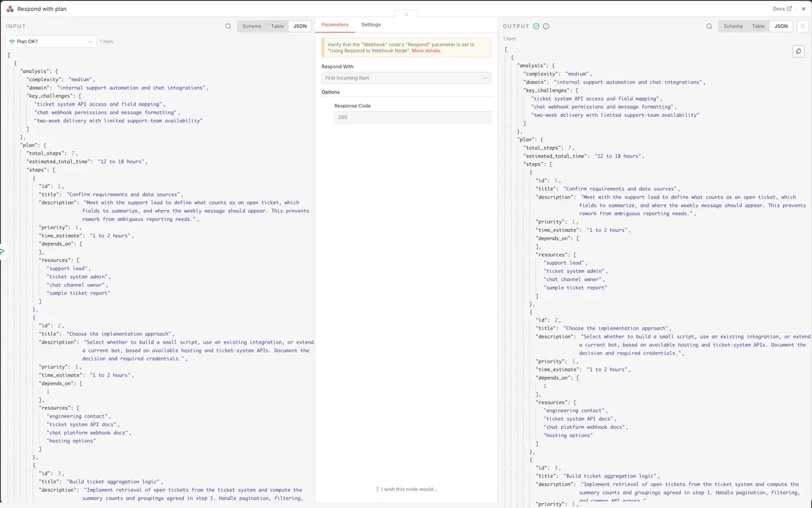
Task: Click "1 item" count in INPUT panel
Action: pos(106,42)
